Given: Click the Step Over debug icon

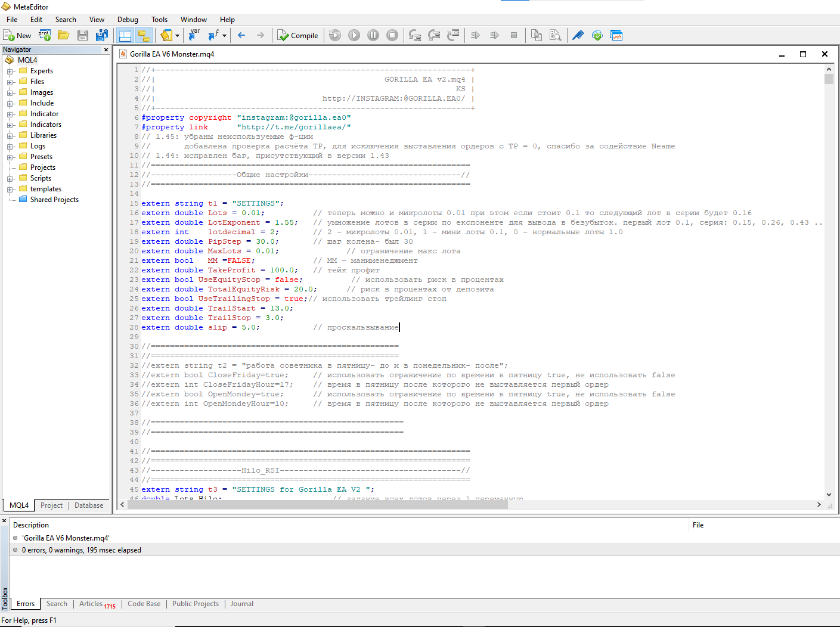Looking at the screenshot, I should pos(434,35).
